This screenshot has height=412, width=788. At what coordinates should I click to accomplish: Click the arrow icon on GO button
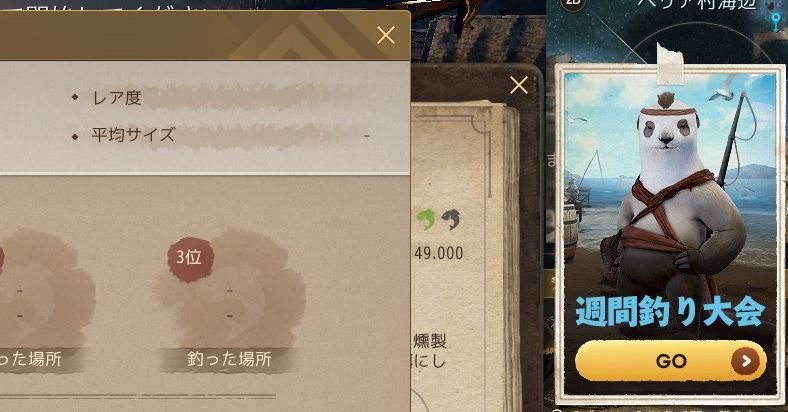(x=746, y=360)
